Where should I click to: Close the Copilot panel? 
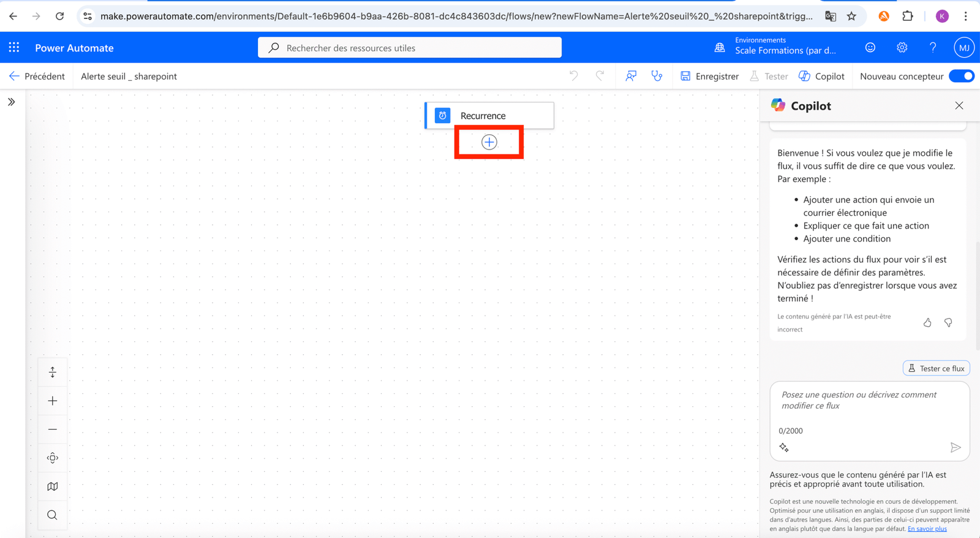[x=959, y=105]
